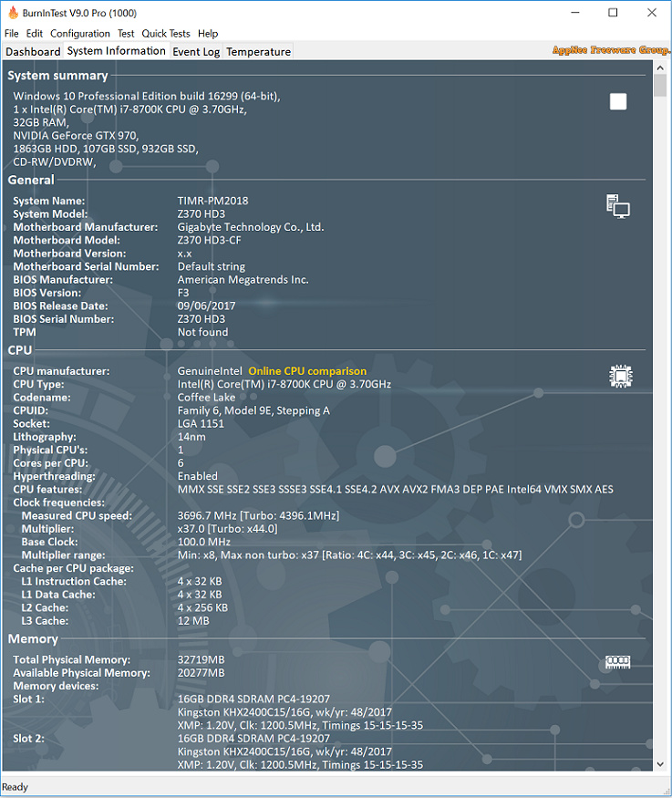Open the Test menu
Viewport: 672px width, 798px height.
click(126, 34)
